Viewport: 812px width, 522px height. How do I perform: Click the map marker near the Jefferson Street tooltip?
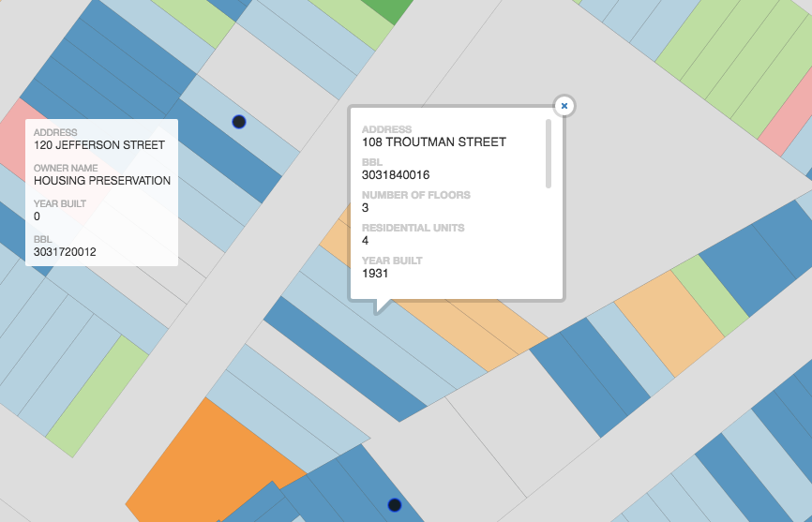(238, 122)
